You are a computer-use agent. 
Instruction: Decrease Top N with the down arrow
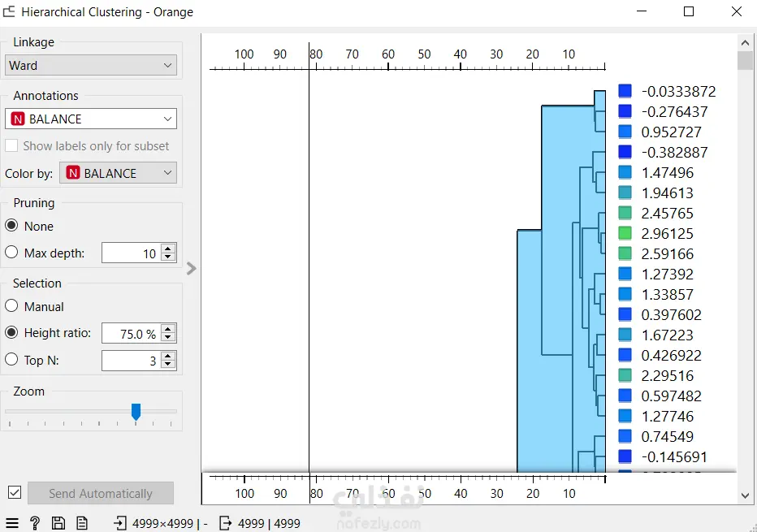coord(168,365)
